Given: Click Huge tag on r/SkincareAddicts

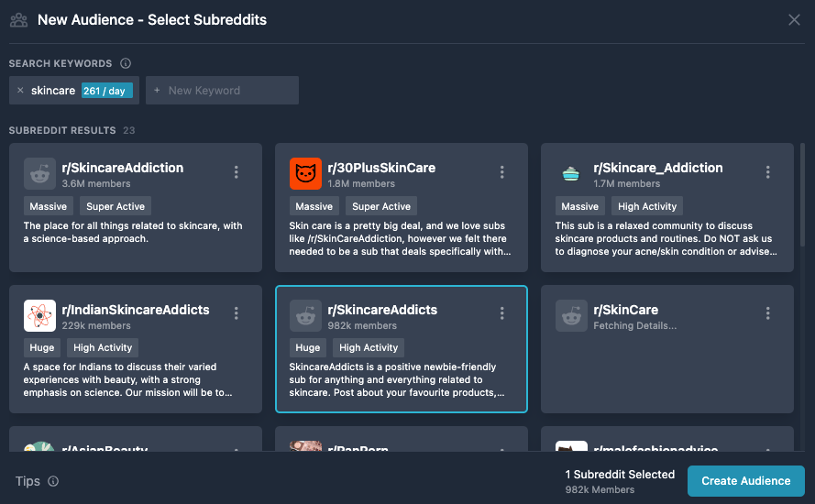Looking at the screenshot, I should point(308,347).
